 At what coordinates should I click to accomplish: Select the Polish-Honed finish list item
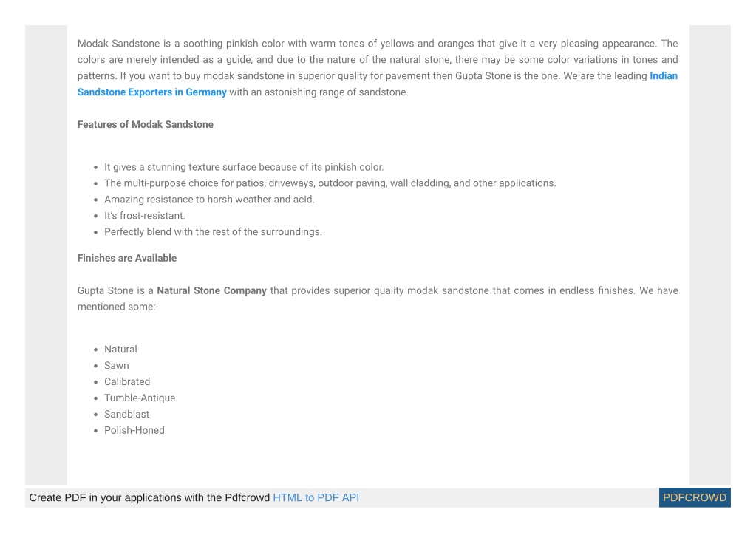(x=134, y=430)
